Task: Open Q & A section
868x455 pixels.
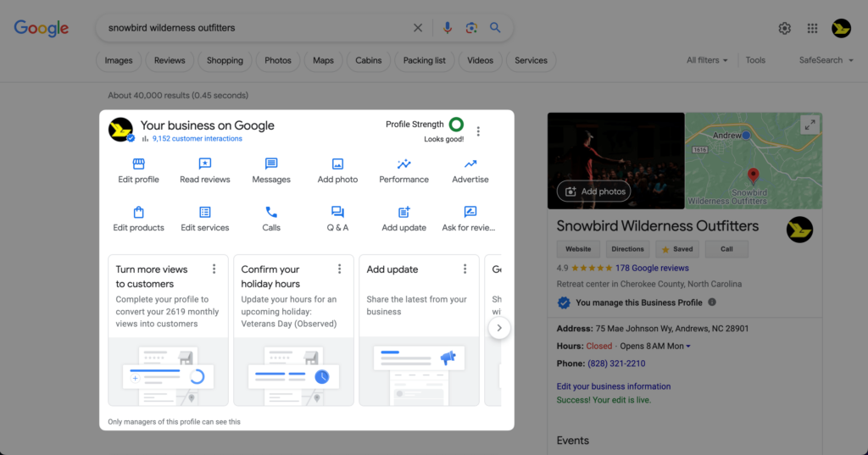Action: tap(337, 219)
